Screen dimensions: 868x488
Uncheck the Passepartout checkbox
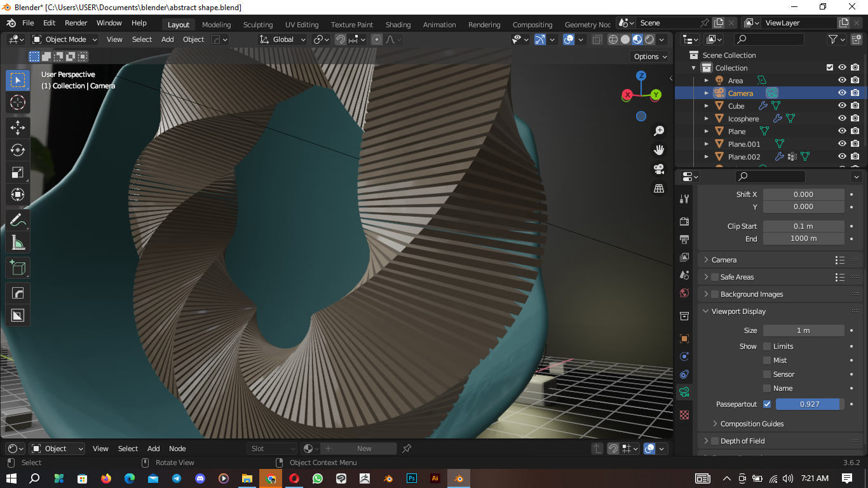tap(767, 404)
